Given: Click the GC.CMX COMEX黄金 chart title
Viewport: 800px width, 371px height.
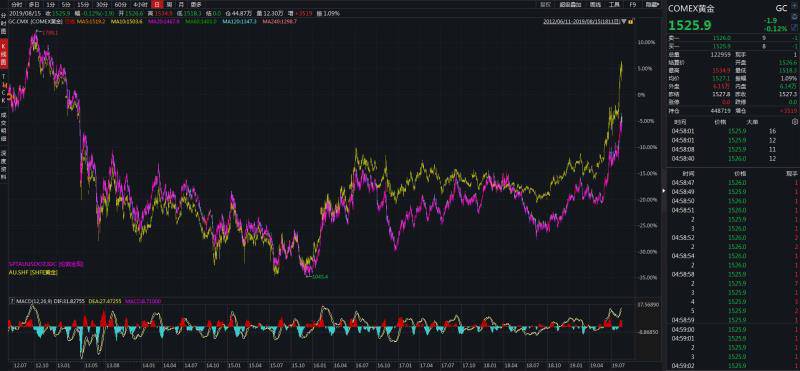Looking at the screenshot, I should coord(35,22).
